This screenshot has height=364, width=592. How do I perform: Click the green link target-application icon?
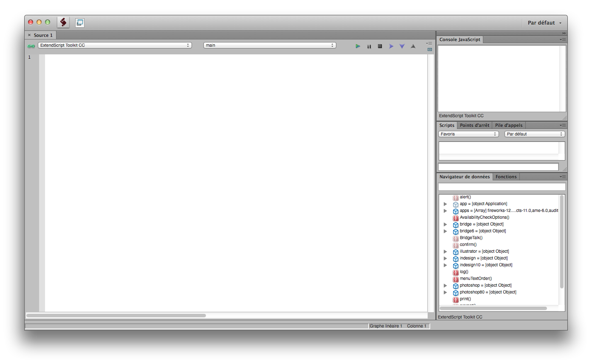click(31, 45)
